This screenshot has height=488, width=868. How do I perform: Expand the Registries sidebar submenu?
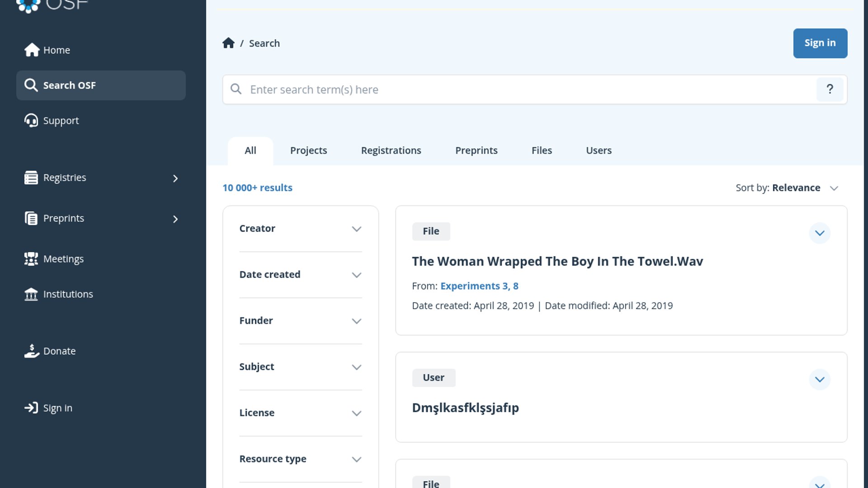(x=175, y=178)
